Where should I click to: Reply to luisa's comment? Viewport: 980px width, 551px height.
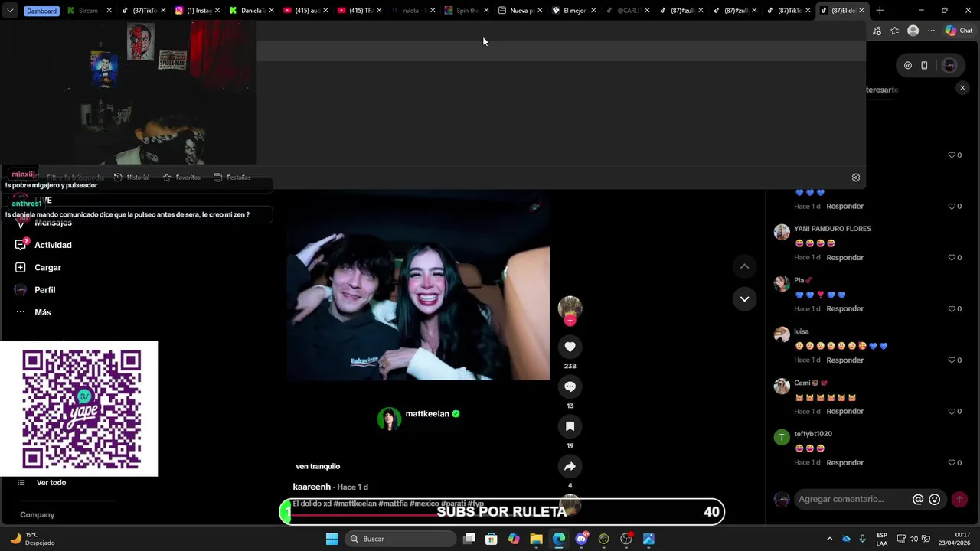click(x=844, y=360)
